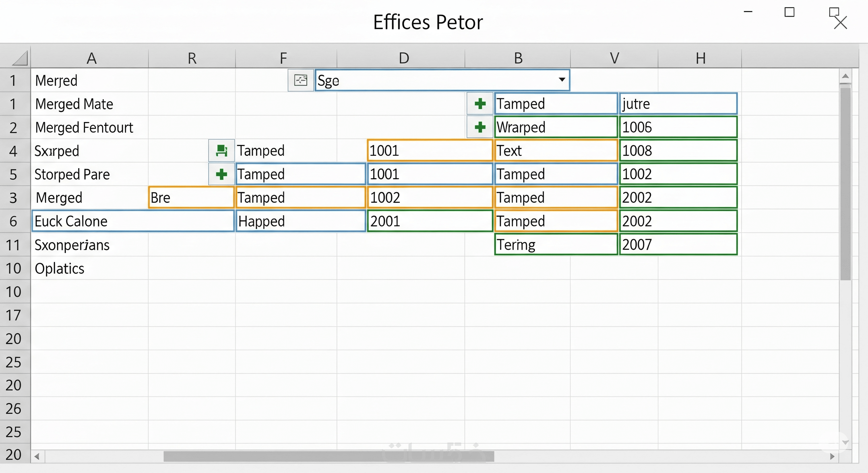Click green plus in Storped Pare row
Image resolution: width=868 pixels, height=473 pixels.
[221, 174]
